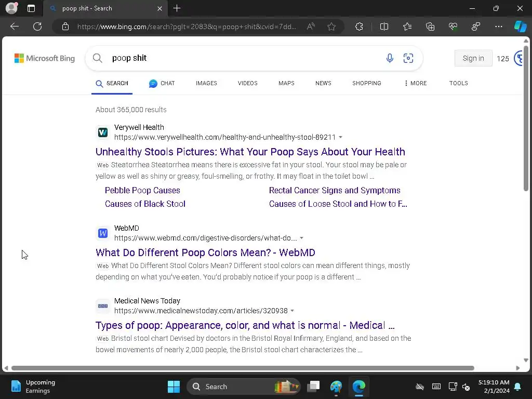Open Browser essentials heart icon
The height and width of the screenshot is (399, 532).
pyautogui.click(x=453, y=26)
